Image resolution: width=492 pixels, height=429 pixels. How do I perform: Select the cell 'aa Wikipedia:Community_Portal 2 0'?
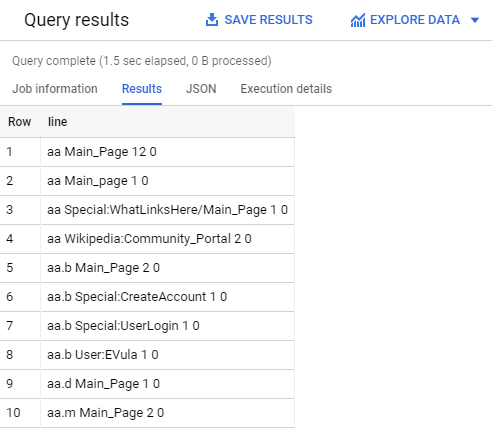click(167, 239)
